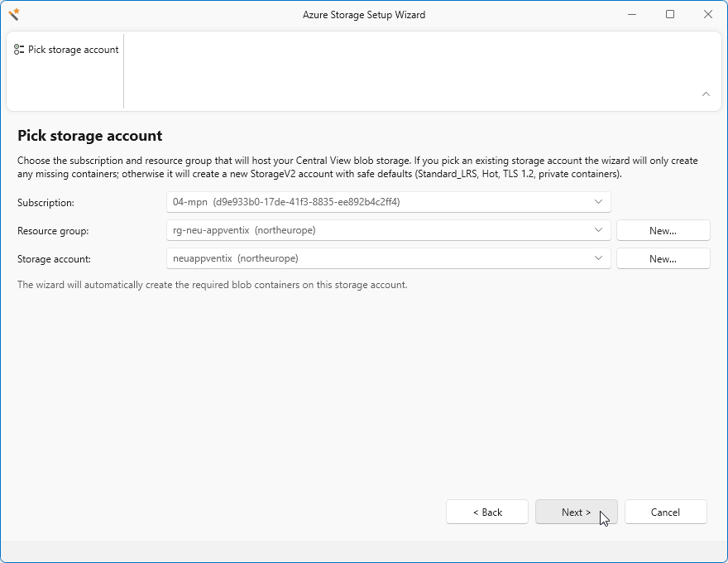Click New beside Resource group
728x563 pixels.
click(x=663, y=230)
